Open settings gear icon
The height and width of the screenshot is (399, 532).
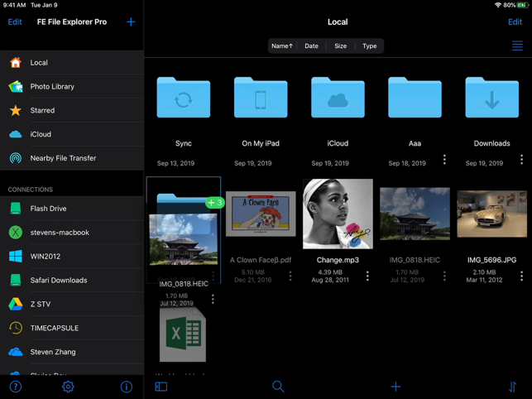68,387
